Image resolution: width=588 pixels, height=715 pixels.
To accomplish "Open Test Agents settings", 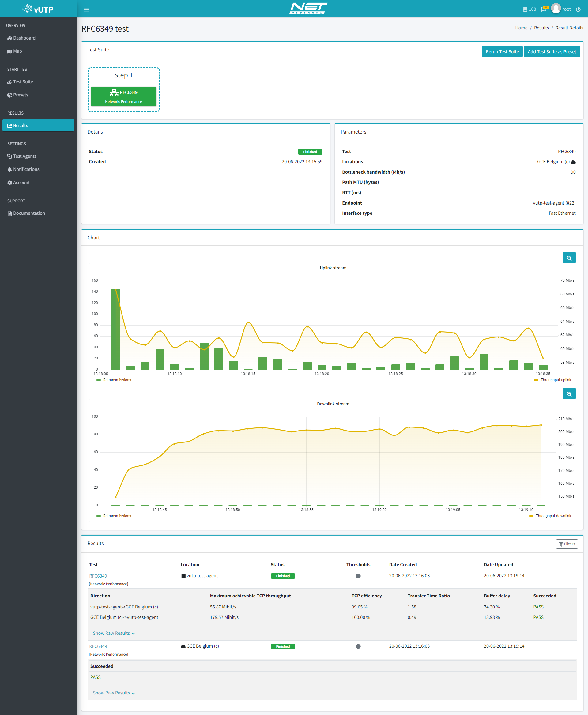I will 38,156.
